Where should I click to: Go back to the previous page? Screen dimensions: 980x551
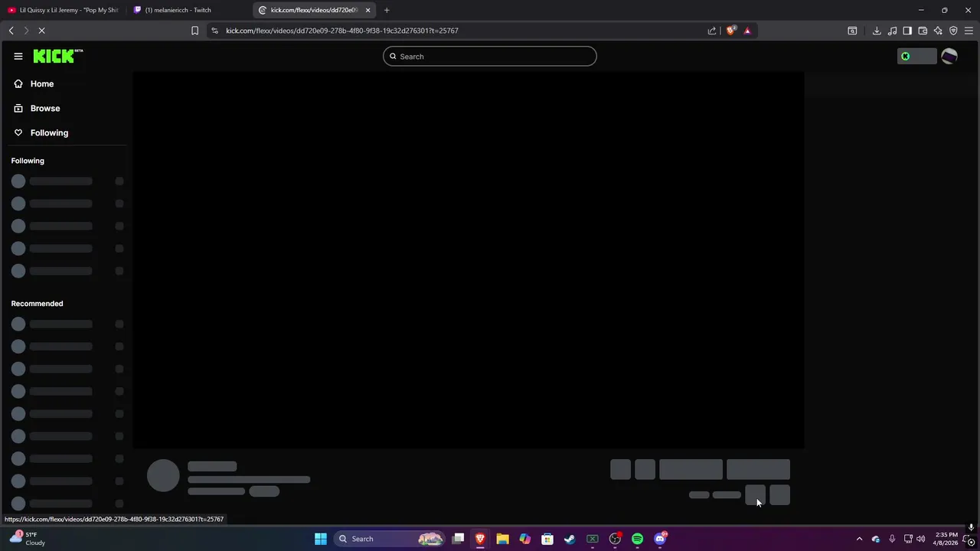click(11, 31)
